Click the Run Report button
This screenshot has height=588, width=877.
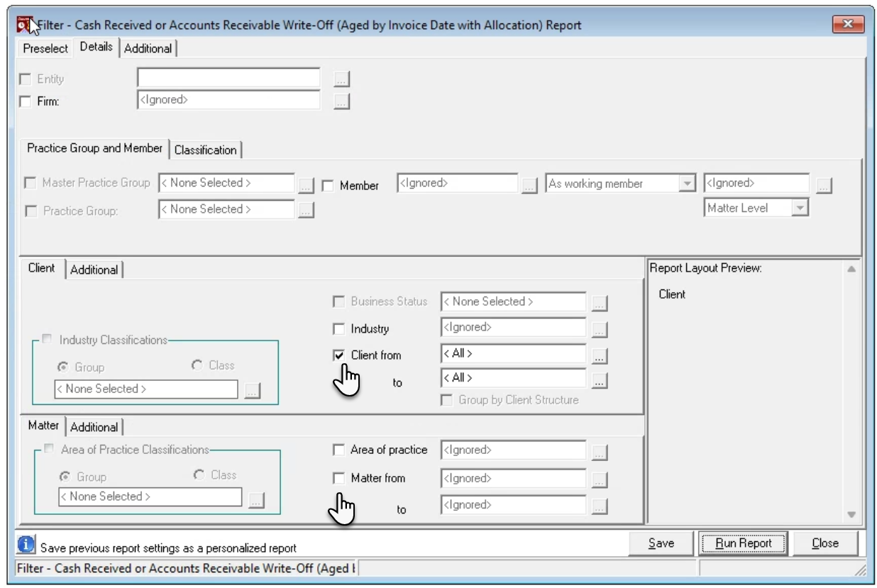[743, 543]
